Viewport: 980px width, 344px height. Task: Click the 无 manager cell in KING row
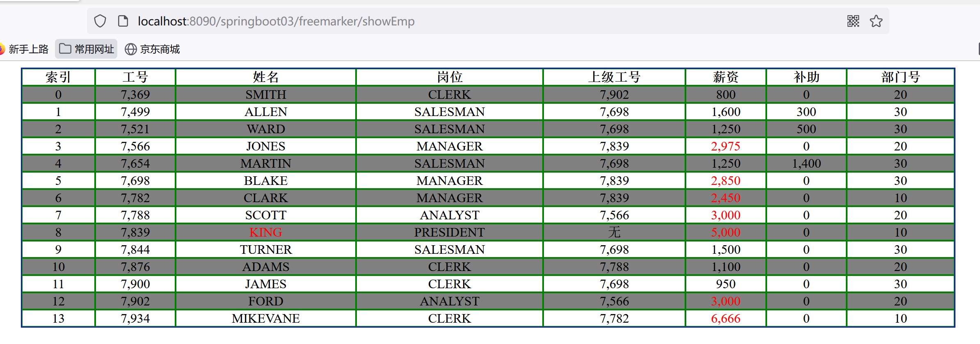(x=614, y=232)
